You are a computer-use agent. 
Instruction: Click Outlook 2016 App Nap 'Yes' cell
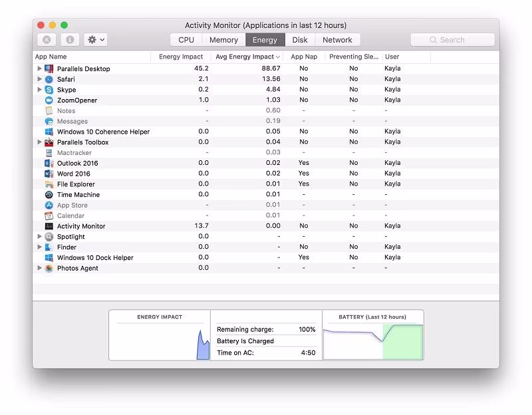pos(304,163)
